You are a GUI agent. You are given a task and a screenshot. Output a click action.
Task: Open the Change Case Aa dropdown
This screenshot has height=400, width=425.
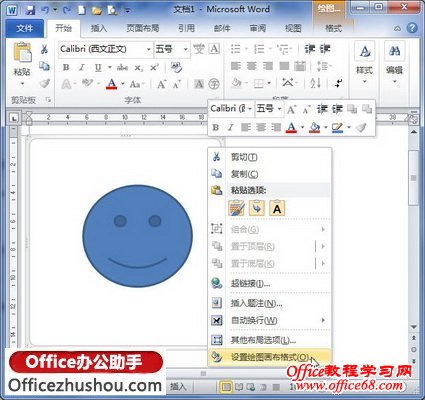tap(136, 84)
